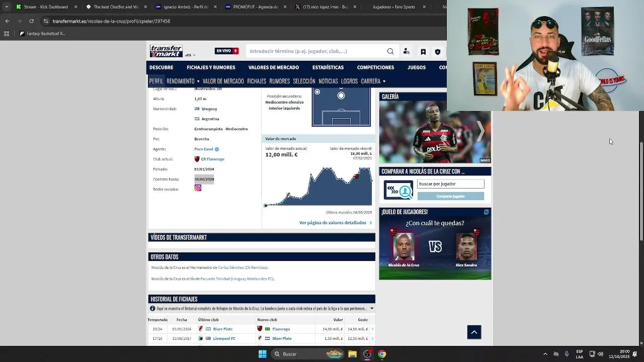
Task: Click the back-to-top arrow button
Action: 474,332
